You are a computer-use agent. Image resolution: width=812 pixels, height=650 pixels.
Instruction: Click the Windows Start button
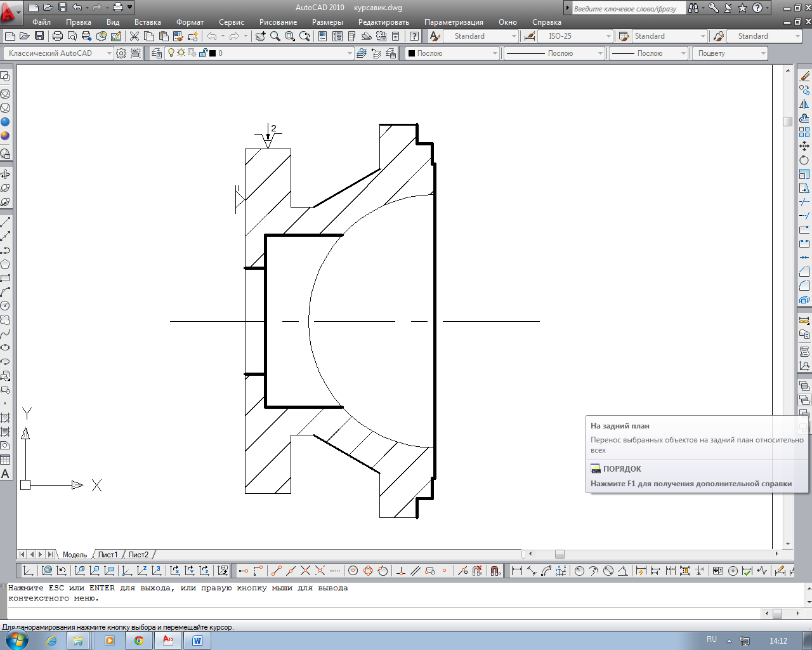17,640
